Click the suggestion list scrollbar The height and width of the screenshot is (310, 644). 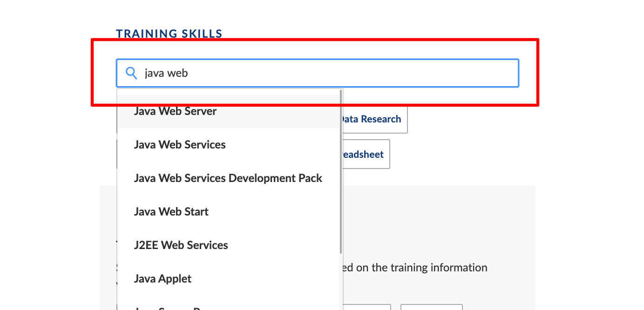[341, 172]
